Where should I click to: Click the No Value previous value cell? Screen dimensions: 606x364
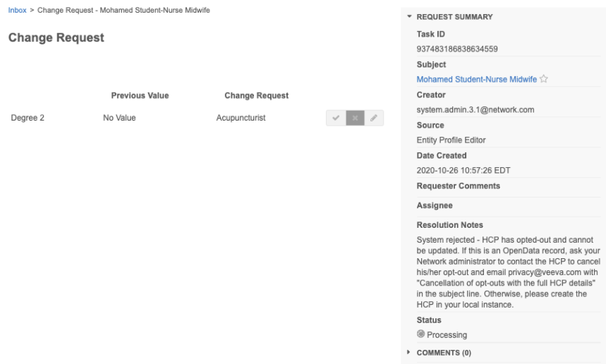119,119
